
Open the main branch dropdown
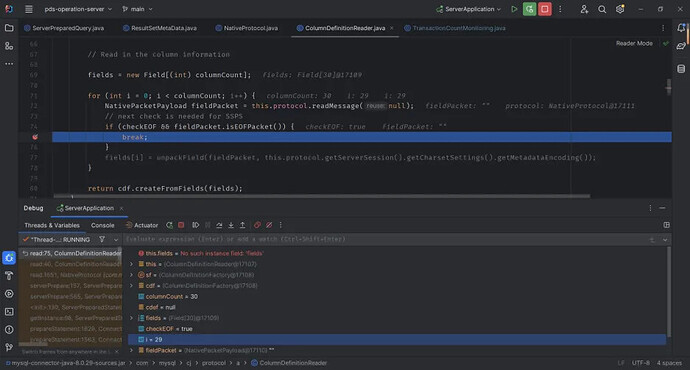pos(137,9)
